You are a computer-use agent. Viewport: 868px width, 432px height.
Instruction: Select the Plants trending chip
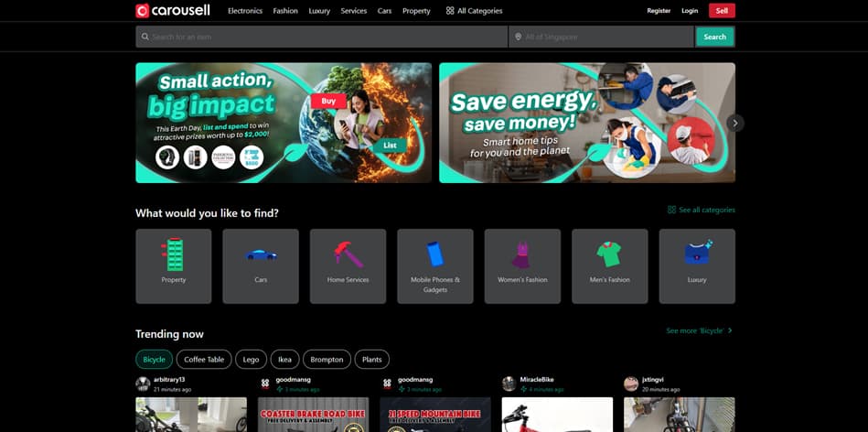coord(372,360)
